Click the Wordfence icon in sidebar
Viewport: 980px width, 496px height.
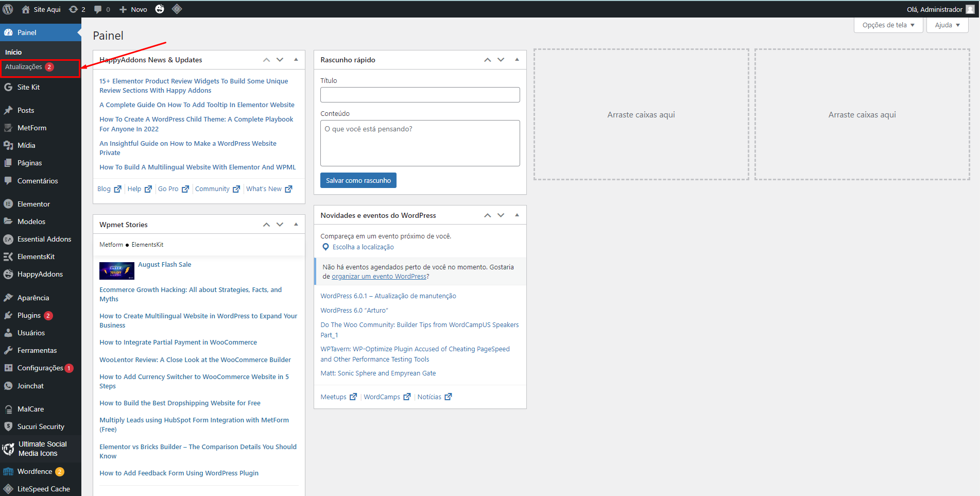coord(8,471)
